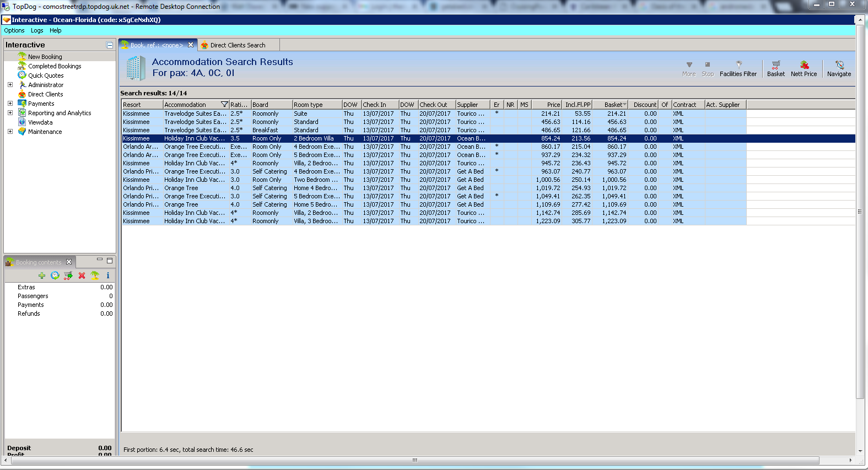The width and height of the screenshot is (868, 470).
Task: Sort by the Resort column header
Action: pyautogui.click(x=142, y=105)
